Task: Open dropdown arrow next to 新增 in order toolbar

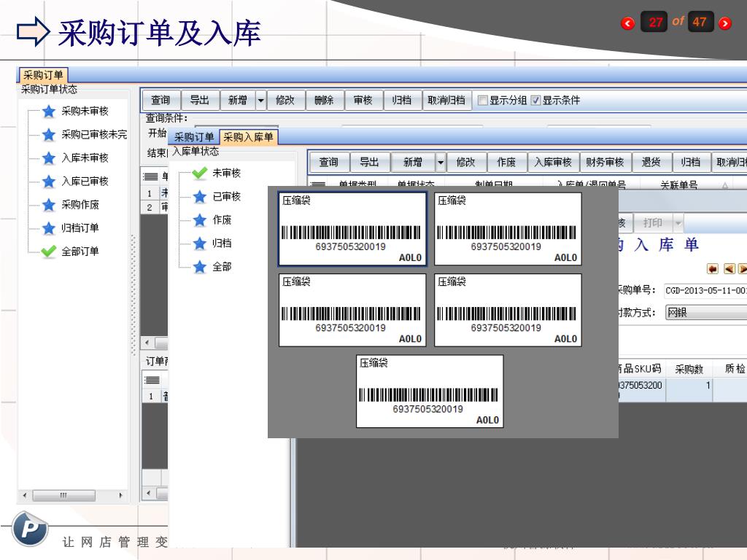Action: pos(260,101)
